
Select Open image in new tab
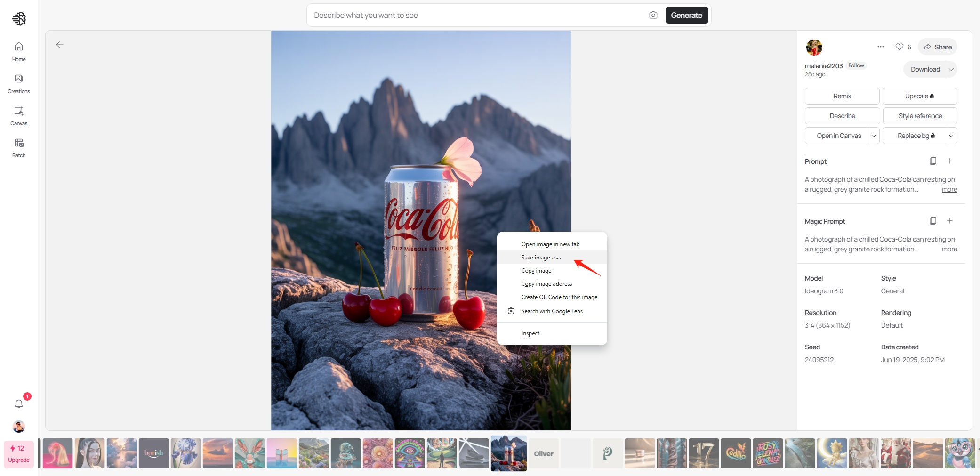pos(552,244)
